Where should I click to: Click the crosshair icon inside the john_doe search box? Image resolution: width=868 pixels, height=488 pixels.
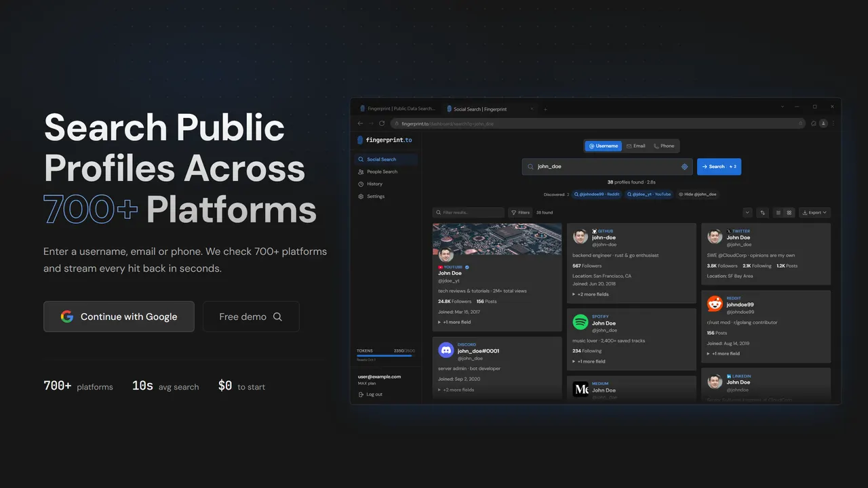pos(684,167)
